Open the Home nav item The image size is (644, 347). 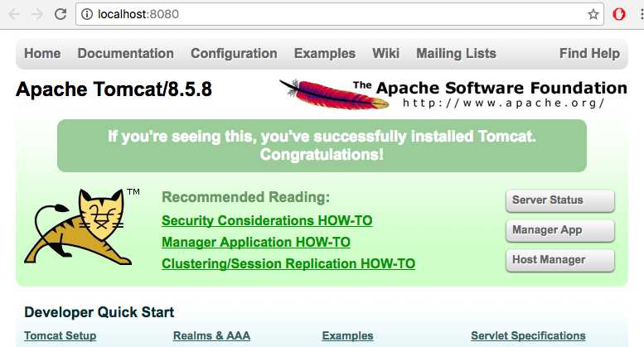coord(42,53)
